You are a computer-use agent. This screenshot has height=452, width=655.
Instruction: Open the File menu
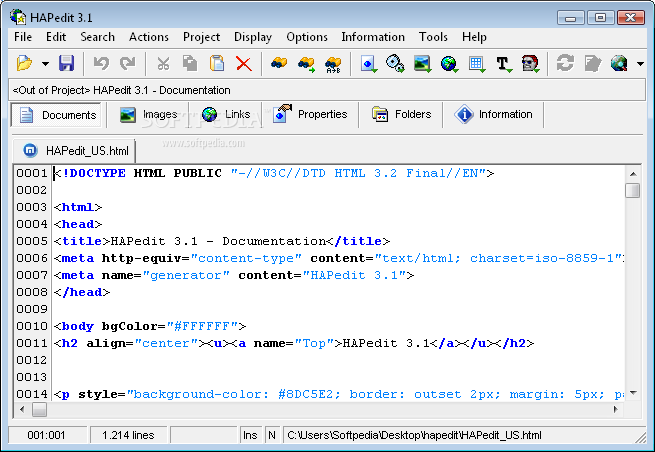[23, 37]
